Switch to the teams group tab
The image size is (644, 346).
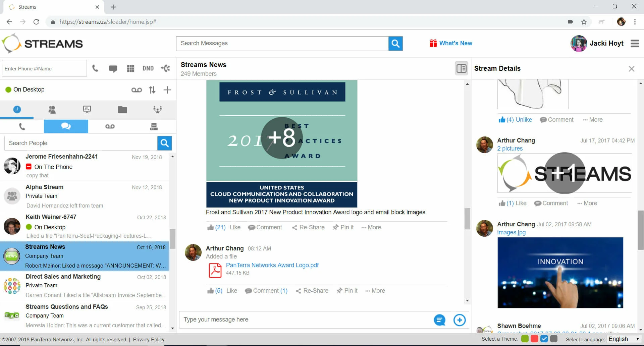[x=157, y=109]
